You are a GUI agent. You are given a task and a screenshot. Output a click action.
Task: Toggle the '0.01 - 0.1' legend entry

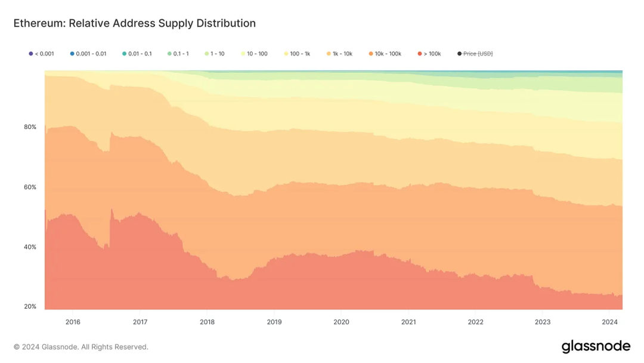[x=137, y=54]
